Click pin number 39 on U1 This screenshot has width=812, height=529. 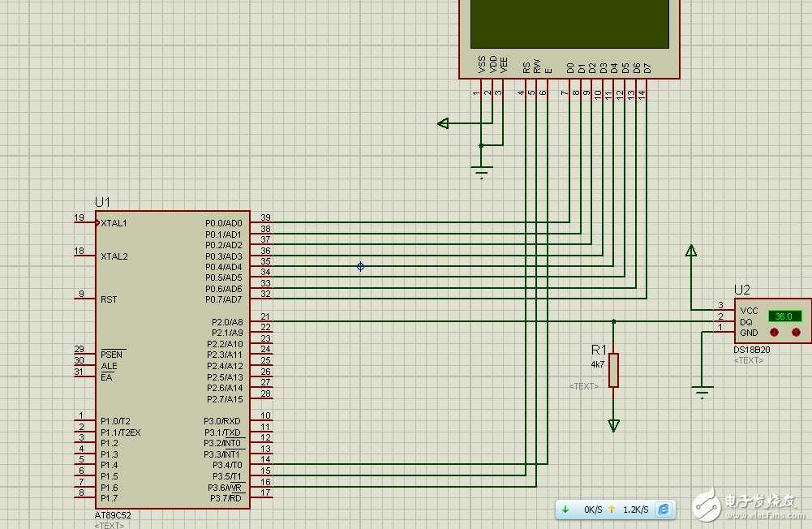coord(265,217)
